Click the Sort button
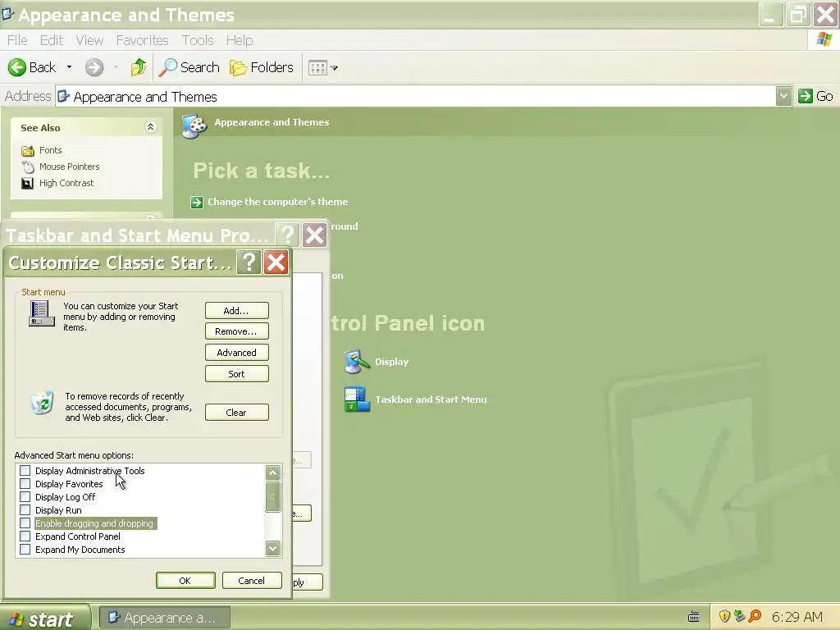 point(237,374)
